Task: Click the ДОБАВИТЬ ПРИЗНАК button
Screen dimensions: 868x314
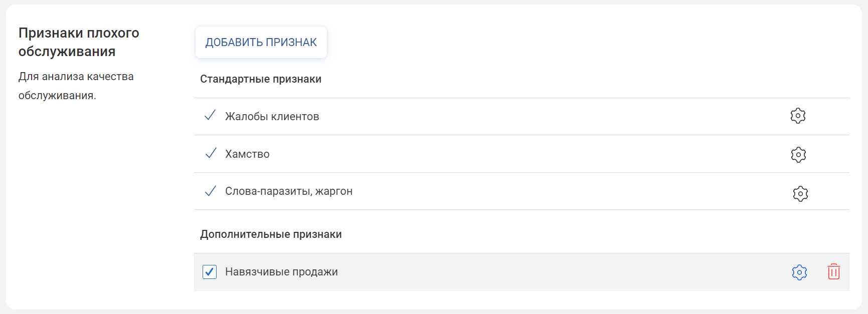Action: [x=261, y=43]
